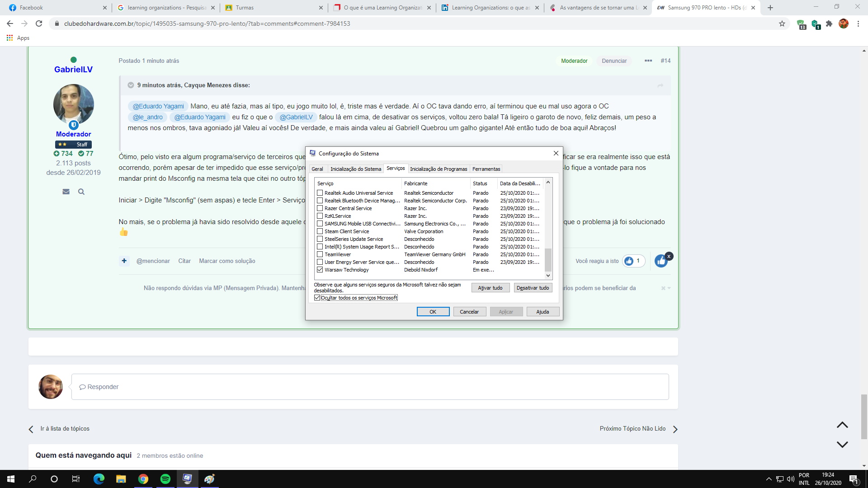Open taskbar search magnifier

[33, 479]
